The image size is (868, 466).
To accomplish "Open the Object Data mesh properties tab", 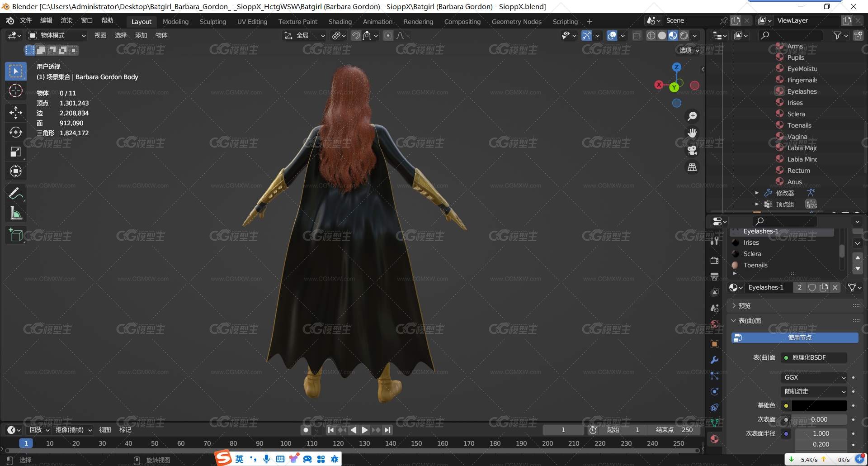I will pos(714,423).
